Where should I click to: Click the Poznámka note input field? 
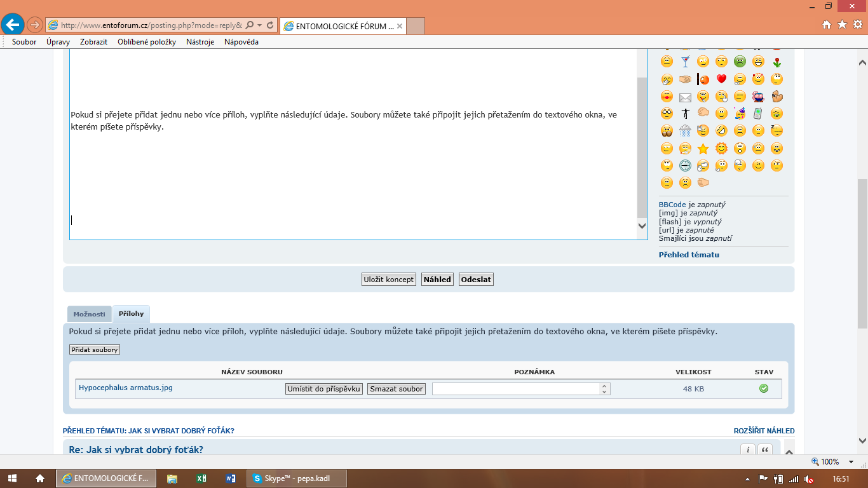(516, 389)
